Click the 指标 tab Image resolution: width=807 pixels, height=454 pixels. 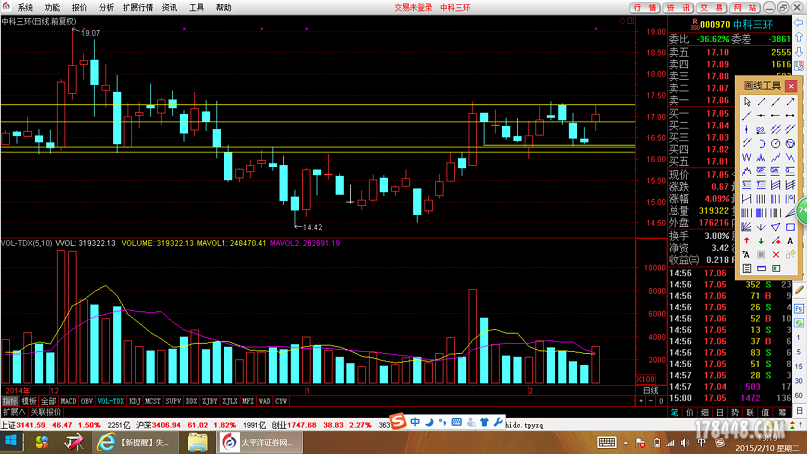(x=10, y=401)
